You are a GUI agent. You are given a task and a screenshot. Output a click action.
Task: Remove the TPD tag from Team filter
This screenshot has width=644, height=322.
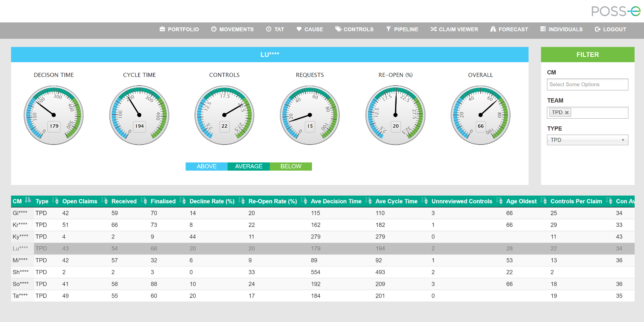pyautogui.click(x=567, y=113)
